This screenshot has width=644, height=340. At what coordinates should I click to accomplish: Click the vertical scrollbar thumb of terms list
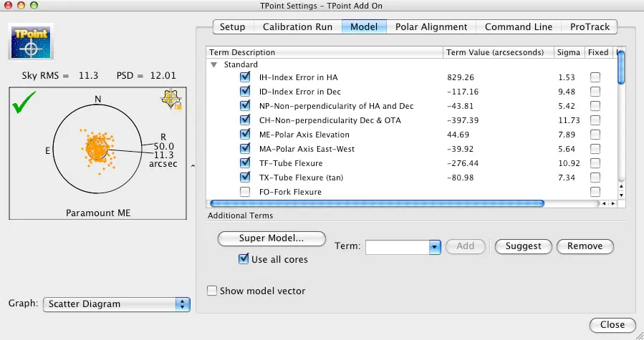point(621,67)
